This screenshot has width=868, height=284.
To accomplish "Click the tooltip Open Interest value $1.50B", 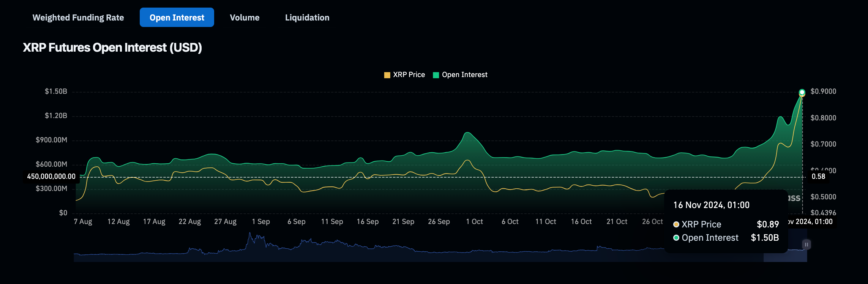I will click(x=765, y=238).
